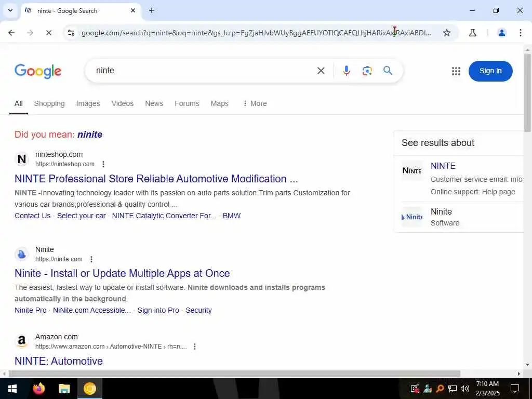
Task: Close the 'ninte - Google Search' tab
Action: pyautogui.click(x=133, y=10)
